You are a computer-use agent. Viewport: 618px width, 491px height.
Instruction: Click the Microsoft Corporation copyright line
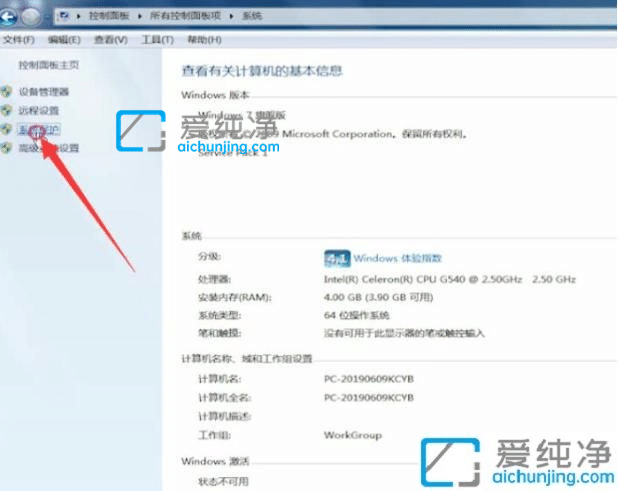(x=332, y=134)
